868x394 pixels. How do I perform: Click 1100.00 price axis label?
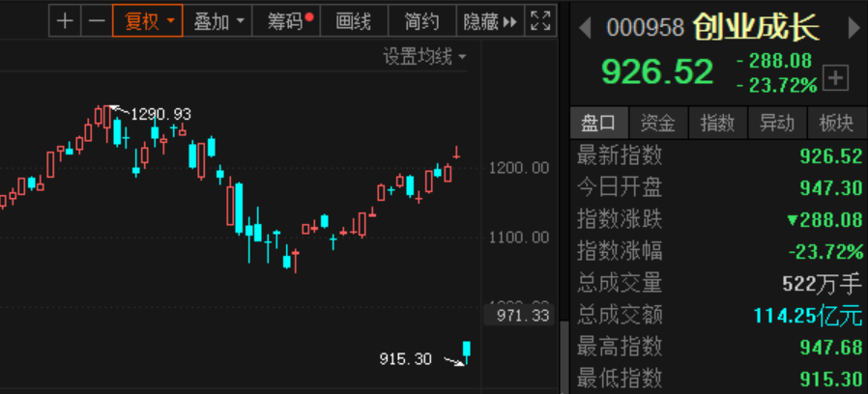pyautogui.click(x=519, y=238)
